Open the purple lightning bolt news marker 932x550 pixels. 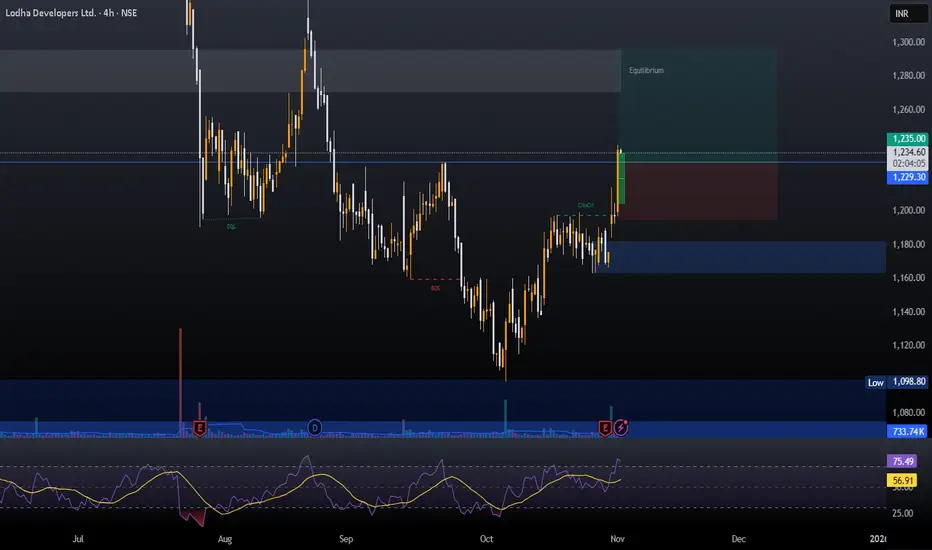[621, 427]
